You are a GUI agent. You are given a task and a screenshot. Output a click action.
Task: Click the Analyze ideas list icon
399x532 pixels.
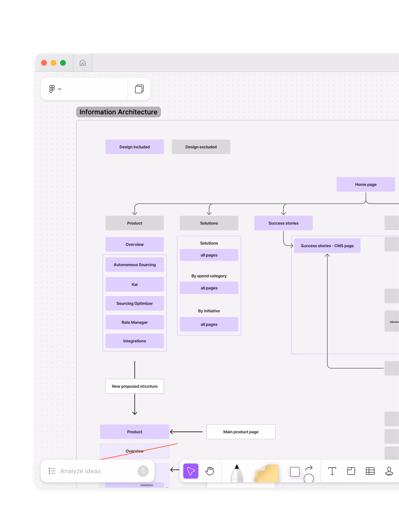point(52,471)
